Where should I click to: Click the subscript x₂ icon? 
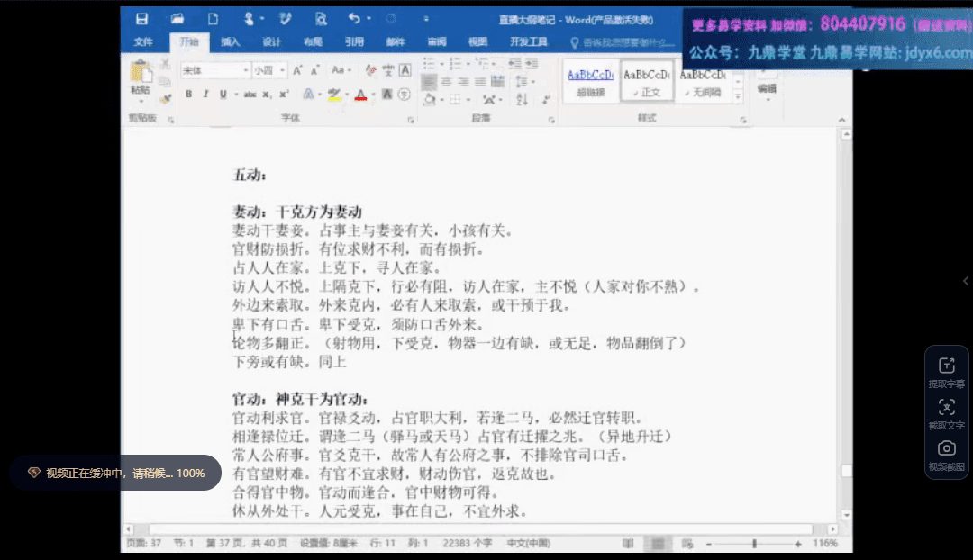268,94
